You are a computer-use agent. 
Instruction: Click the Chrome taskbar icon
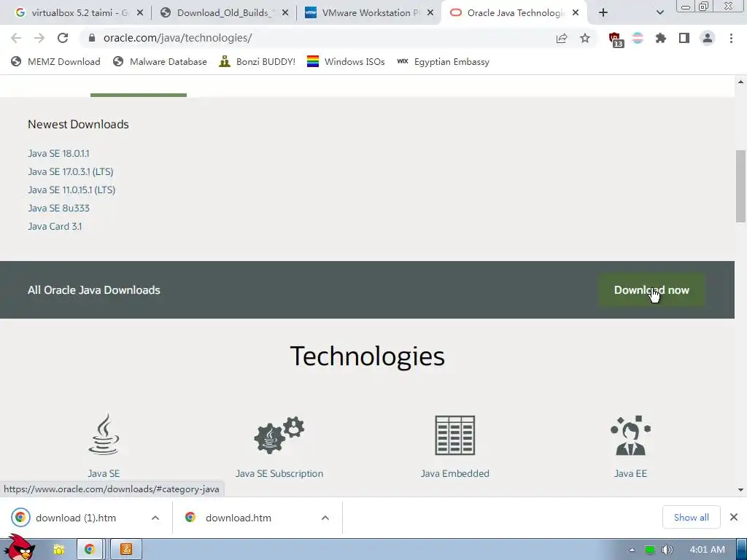tap(90, 550)
